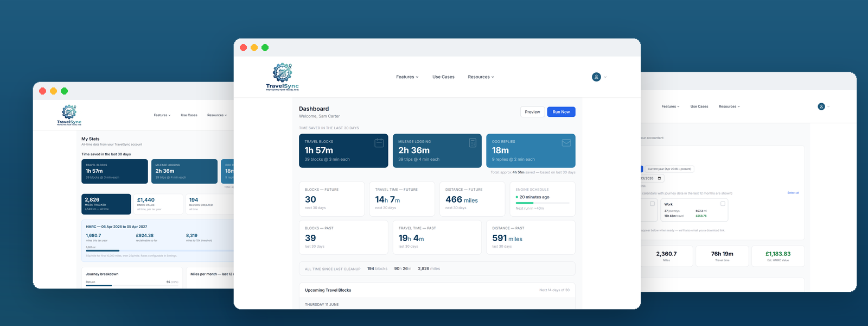Click the yellow minimize button on front window
Viewport: 868px width, 326px height.
(x=254, y=48)
